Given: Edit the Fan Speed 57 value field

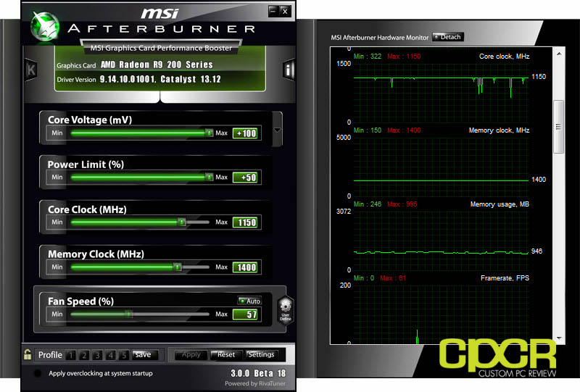Looking at the screenshot, I should tap(245, 314).
